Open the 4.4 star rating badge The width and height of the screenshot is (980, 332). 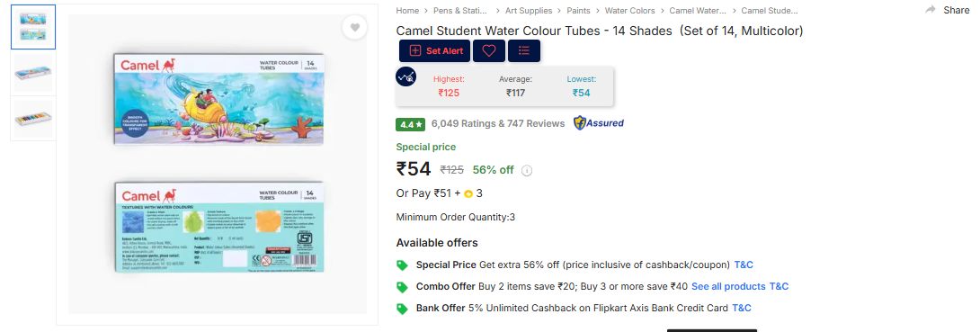[x=411, y=124]
